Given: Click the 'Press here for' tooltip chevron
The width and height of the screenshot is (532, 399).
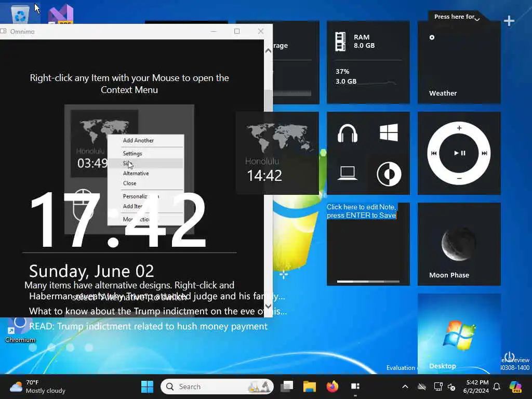Looking at the screenshot, I should (477, 19).
